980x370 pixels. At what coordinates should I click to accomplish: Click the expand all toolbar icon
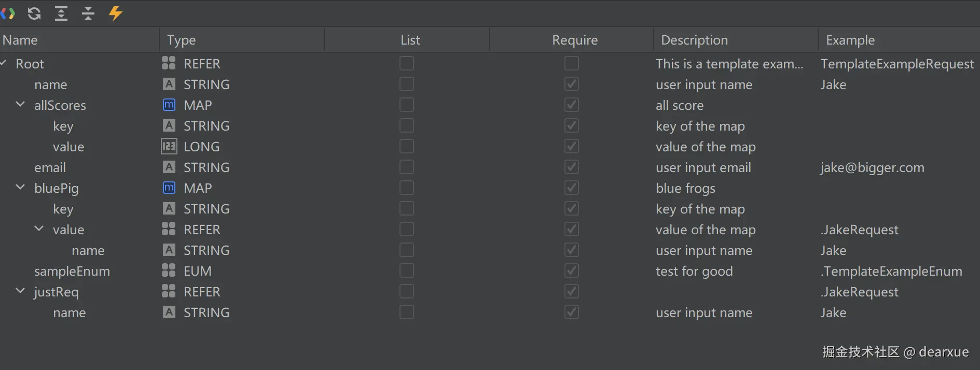(61, 13)
